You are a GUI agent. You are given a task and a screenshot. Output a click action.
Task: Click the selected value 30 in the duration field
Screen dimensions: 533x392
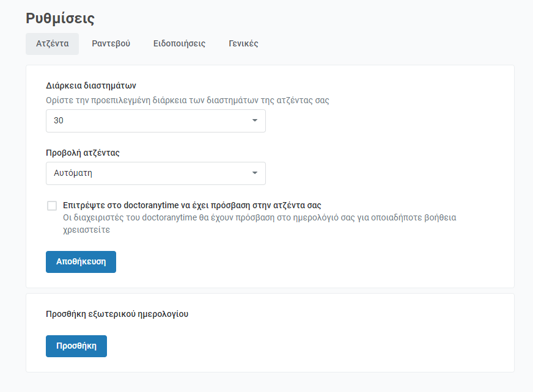[59, 120]
